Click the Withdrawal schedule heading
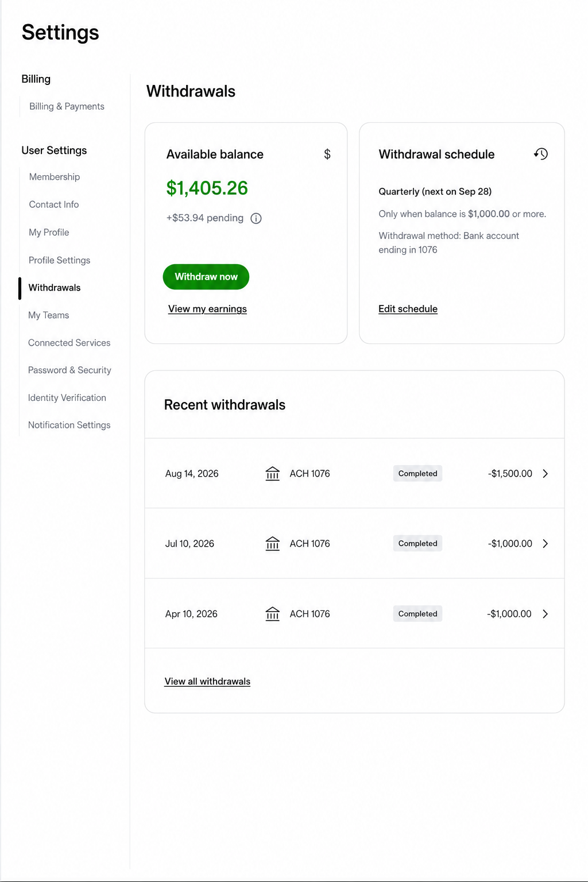Viewport: 588px width, 882px height. click(x=436, y=154)
